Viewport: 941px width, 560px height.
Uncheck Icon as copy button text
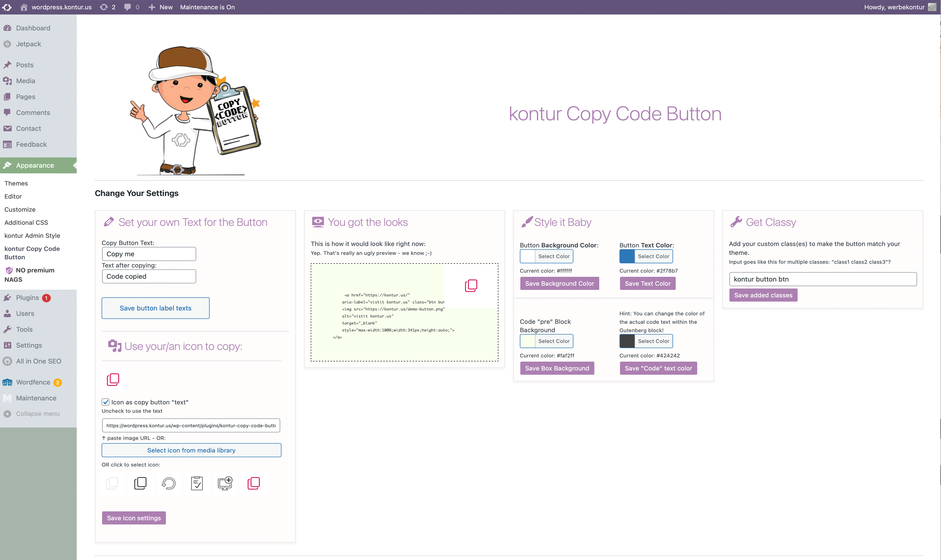click(106, 402)
